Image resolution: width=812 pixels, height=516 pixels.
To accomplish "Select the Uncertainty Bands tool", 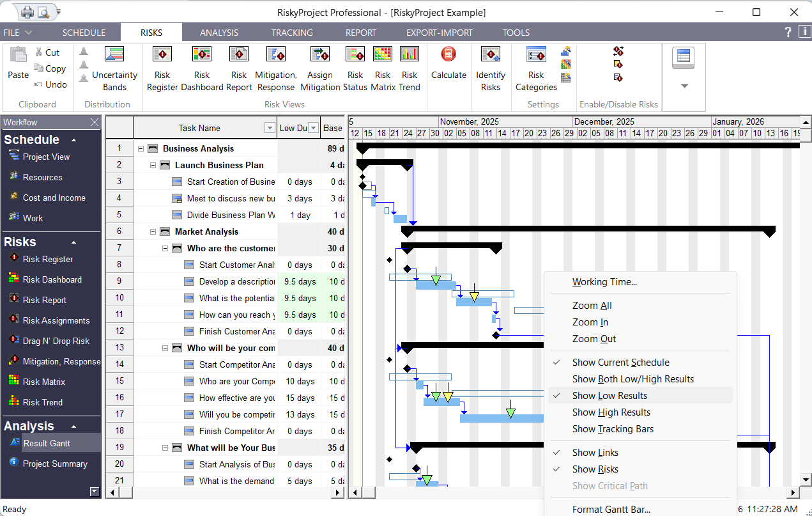I will click(x=114, y=66).
